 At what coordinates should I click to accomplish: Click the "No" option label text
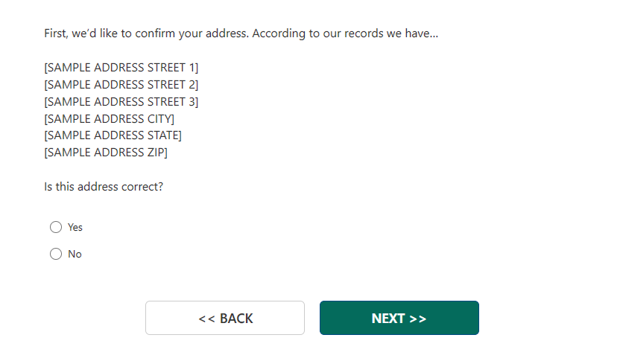click(x=75, y=254)
